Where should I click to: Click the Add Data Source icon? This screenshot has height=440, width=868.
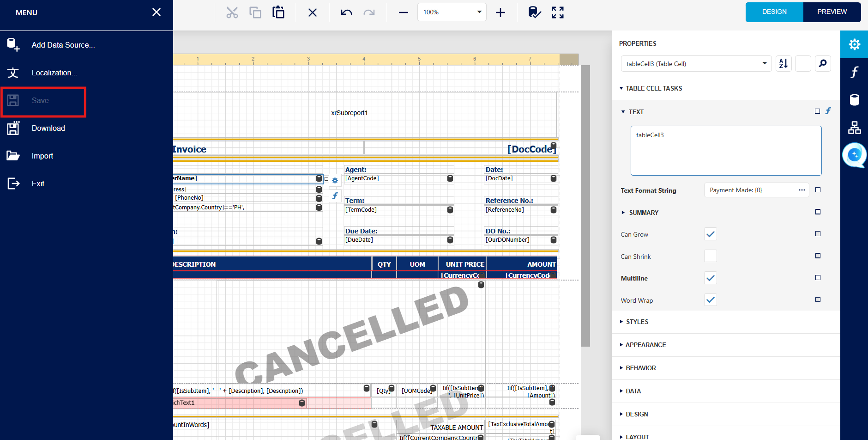point(13,45)
